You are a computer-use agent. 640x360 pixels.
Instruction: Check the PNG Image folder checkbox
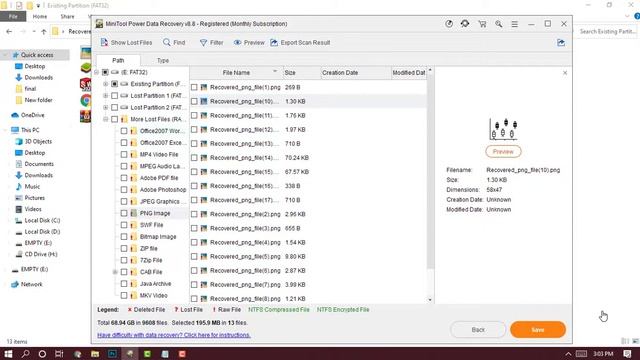[x=124, y=213]
